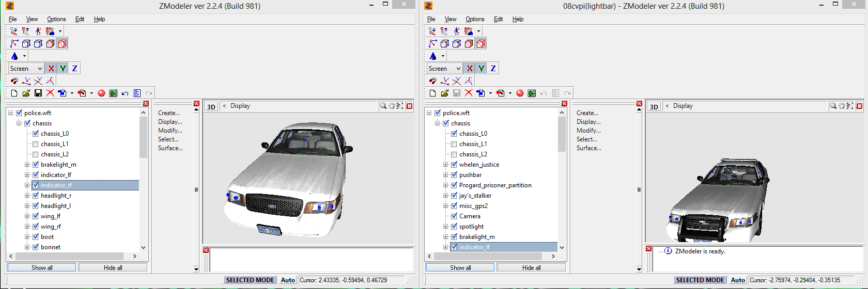Screen dimensions: 868x289
Task: Click the left tree's vertical scrollbar thumb
Action: point(144,137)
